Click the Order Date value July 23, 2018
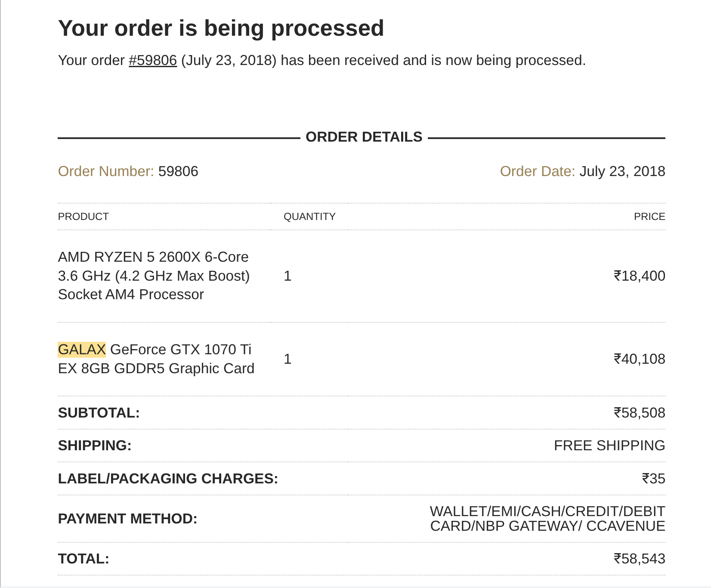 622,171
